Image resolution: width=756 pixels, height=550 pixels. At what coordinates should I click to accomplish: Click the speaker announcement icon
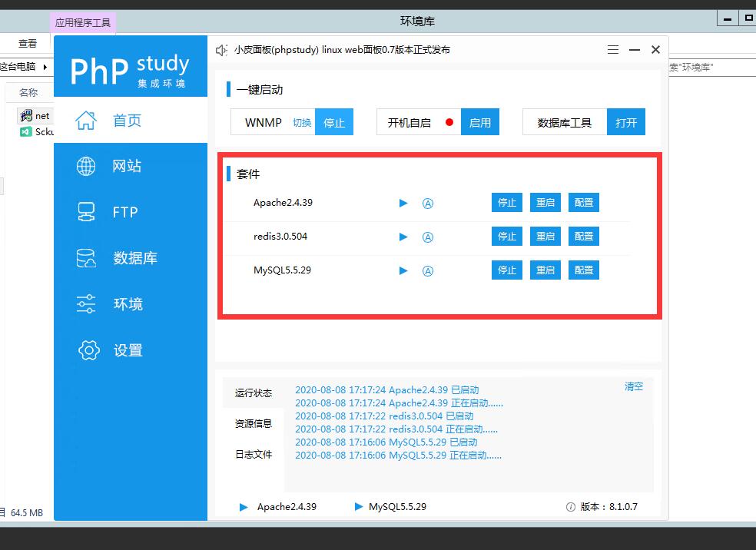tap(222, 50)
